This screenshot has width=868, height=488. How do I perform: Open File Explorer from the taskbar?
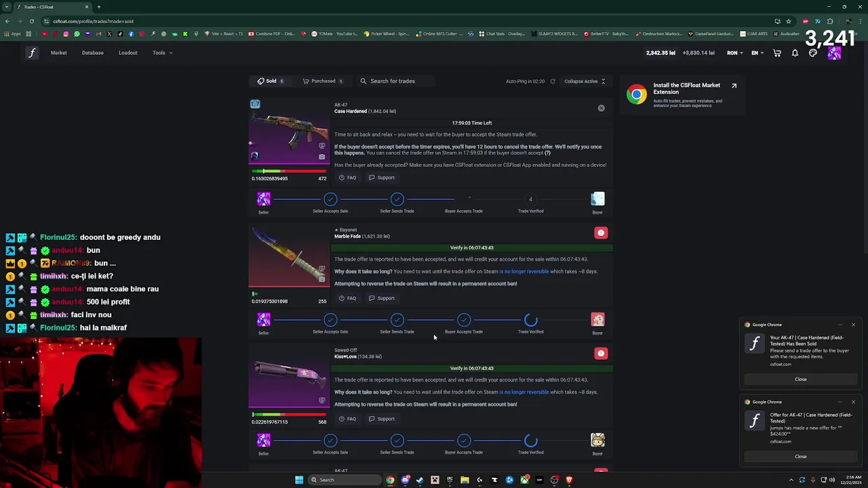tap(465, 480)
